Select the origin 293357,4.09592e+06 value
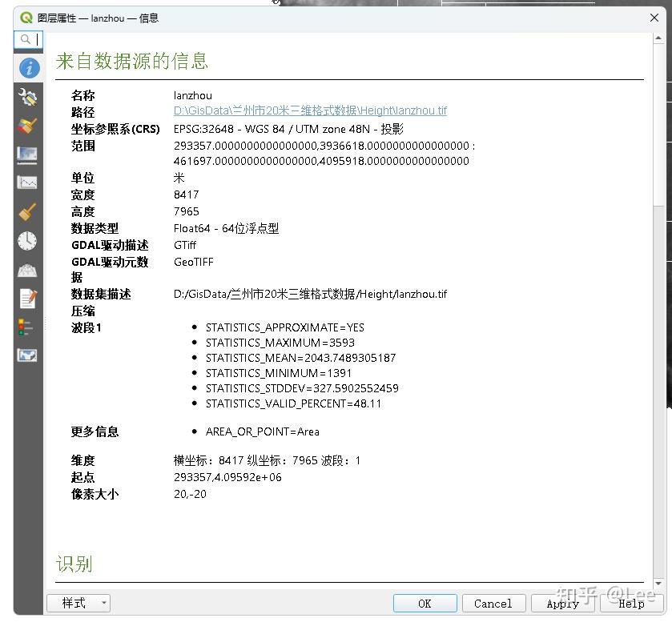672x622 pixels. pos(227,477)
